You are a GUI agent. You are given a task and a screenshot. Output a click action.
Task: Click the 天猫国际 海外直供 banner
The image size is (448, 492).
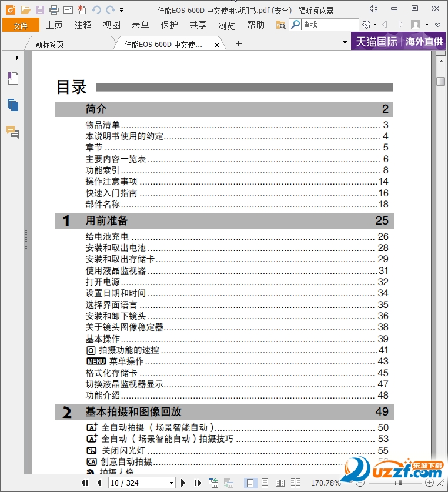(x=399, y=41)
